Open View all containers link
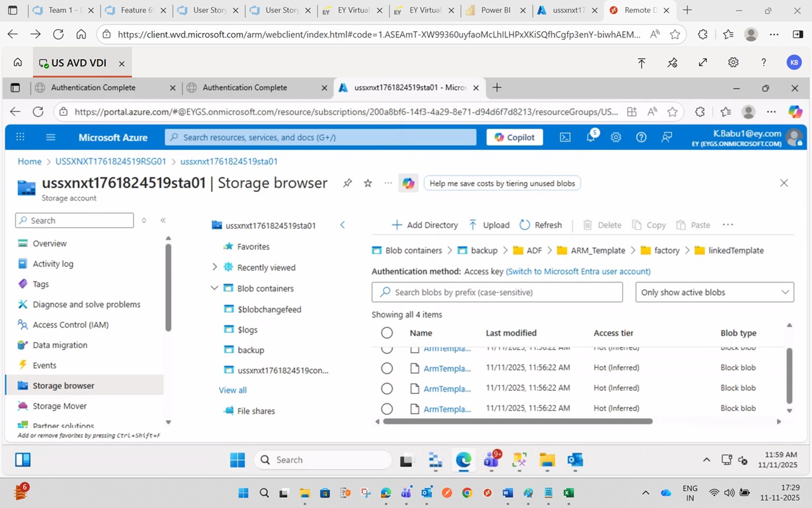This screenshot has width=812, height=508. click(x=233, y=390)
